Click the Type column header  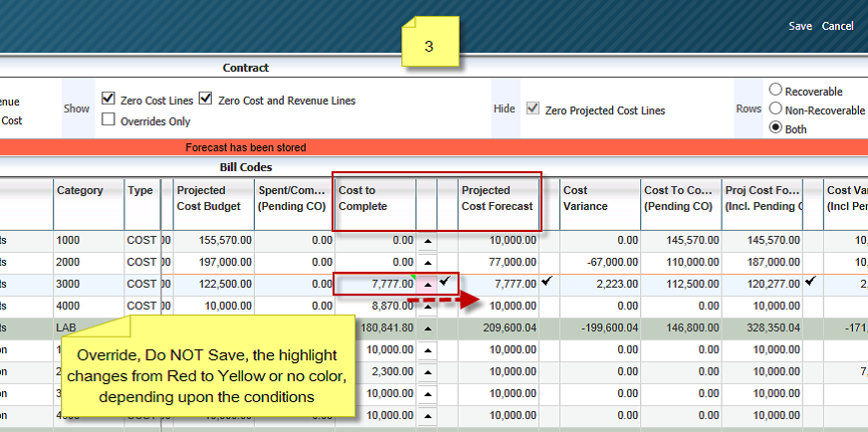(x=142, y=204)
